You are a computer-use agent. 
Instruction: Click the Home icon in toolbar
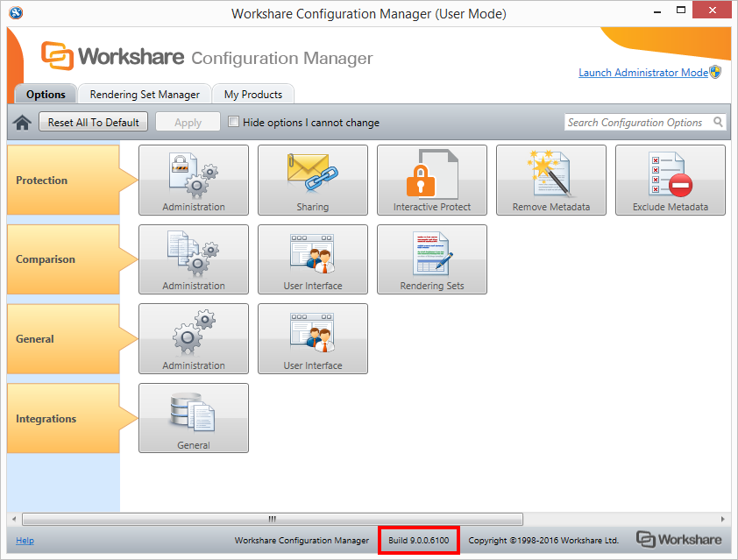(x=23, y=123)
